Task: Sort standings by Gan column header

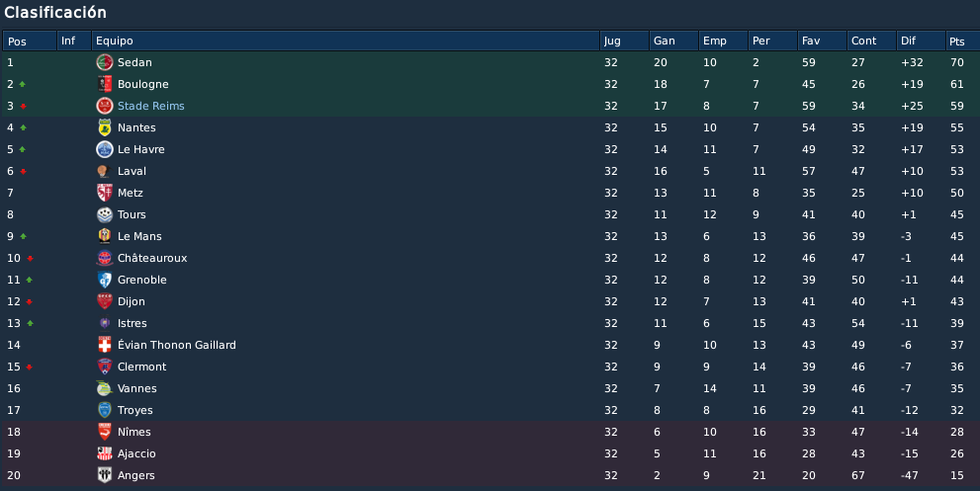Action: tap(673, 41)
